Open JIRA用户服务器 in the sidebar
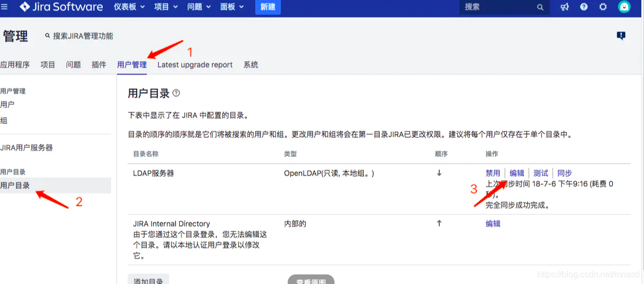This screenshot has width=644, height=284. 27,147
